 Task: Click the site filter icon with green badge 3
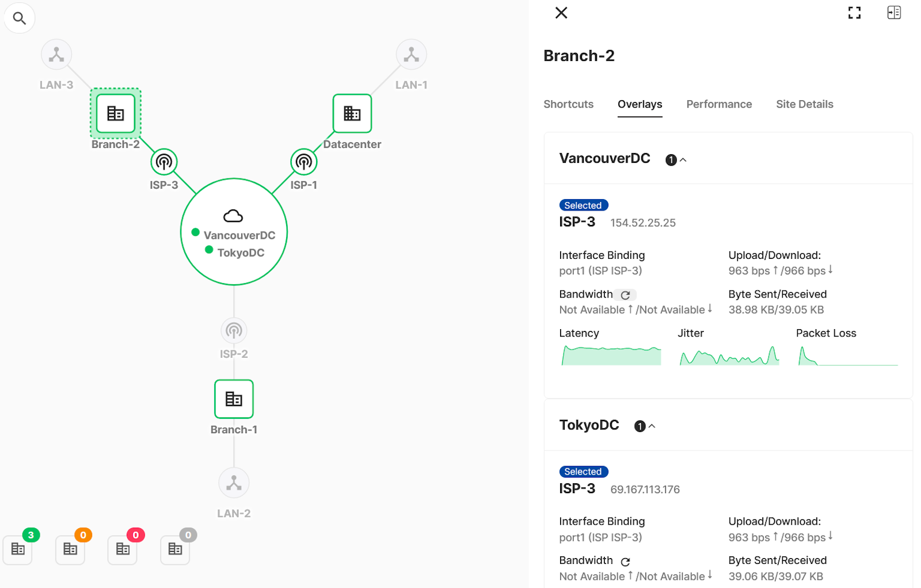click(x=17, y=549)
